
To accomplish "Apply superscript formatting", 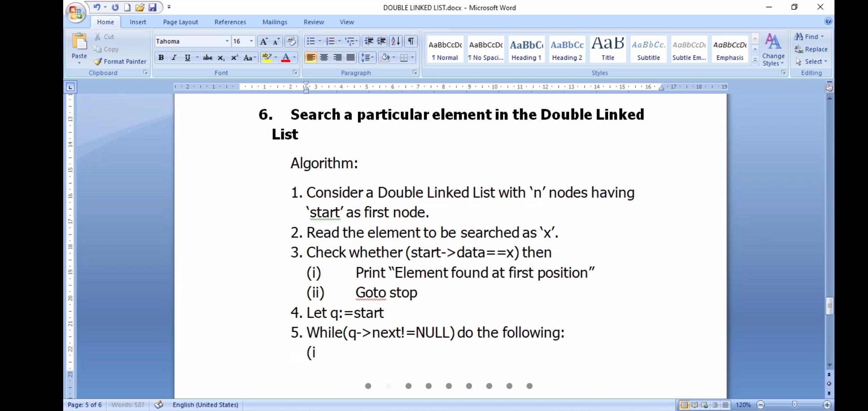I will pos(235,58).
